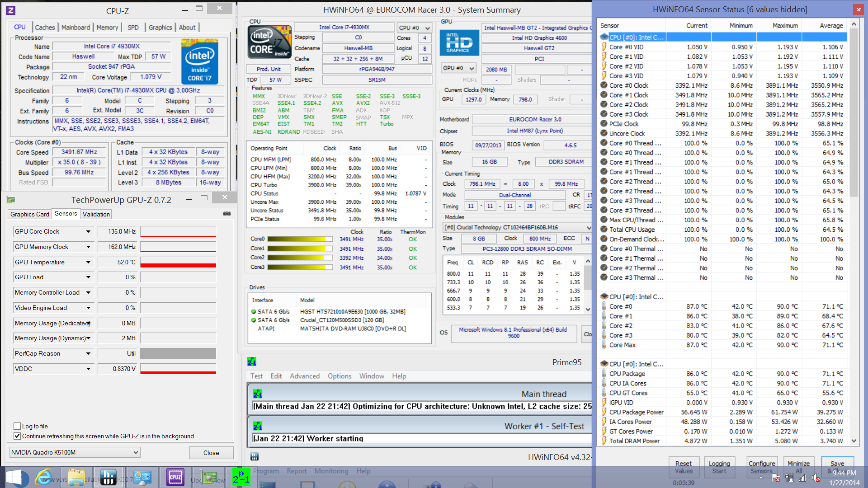Enable the Log to file checkbox
This screenshot has height=488, width=868.
pyautogui.click(x=17, y=426)
